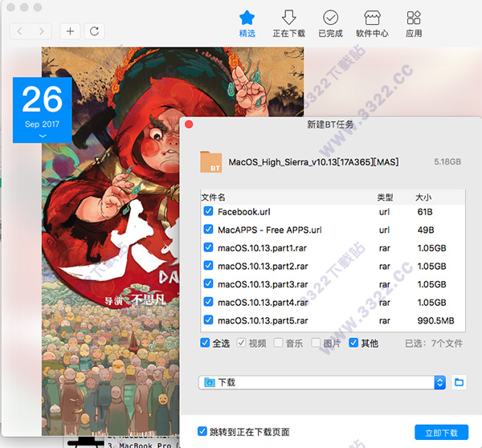
Task: Toggle the 音乐 music filter checkbox
Action: point(278,343)
